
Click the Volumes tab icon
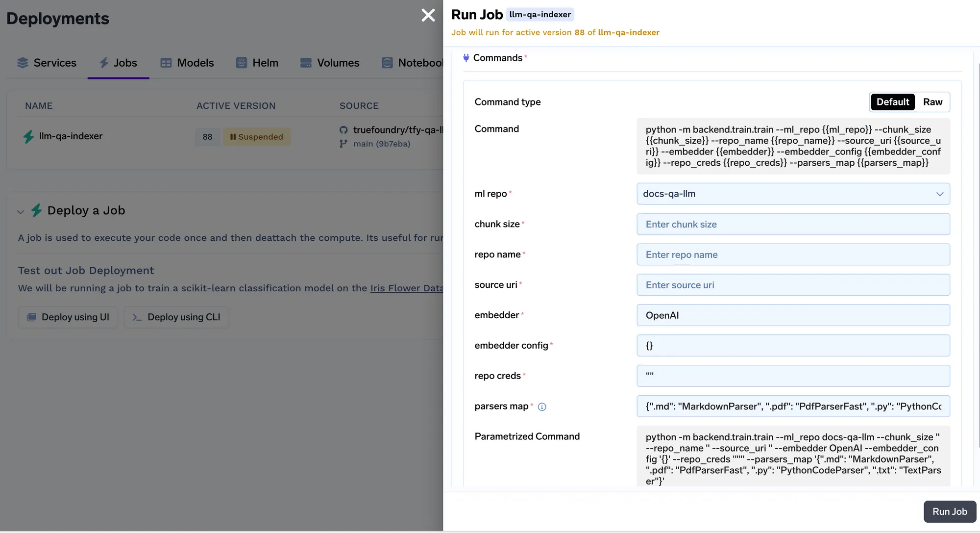coord(306,63)
